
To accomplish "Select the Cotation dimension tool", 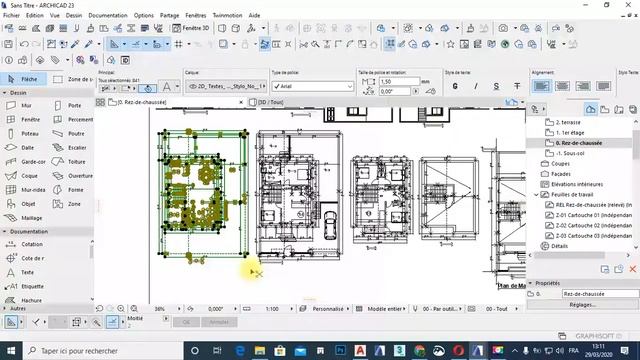I will (x=25, y=244).
